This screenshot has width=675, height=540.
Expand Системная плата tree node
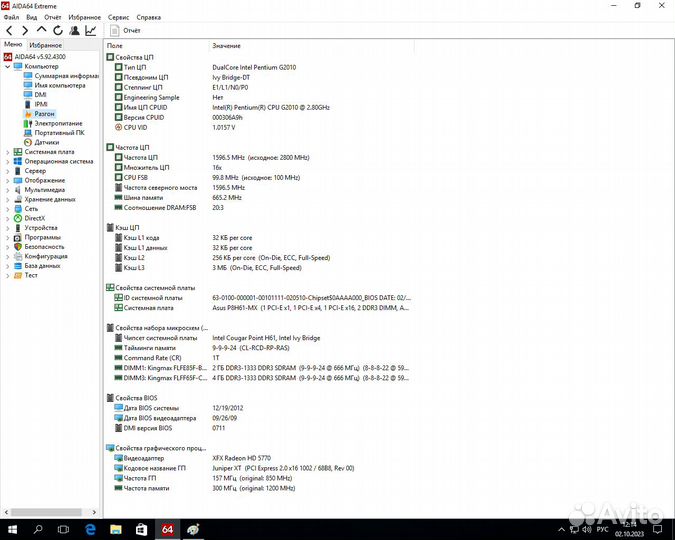point(7,152)
